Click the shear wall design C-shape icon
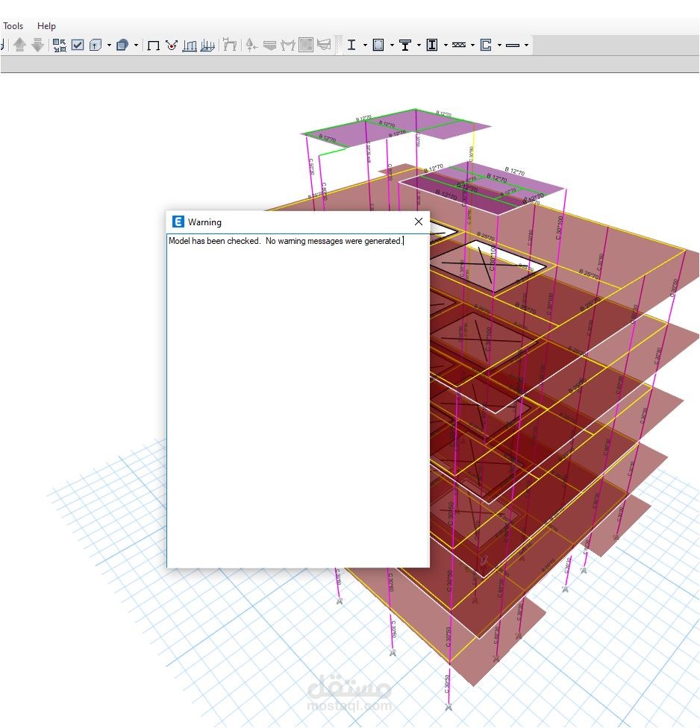Screen dimensions: 700x728 [x=486, y=45]
